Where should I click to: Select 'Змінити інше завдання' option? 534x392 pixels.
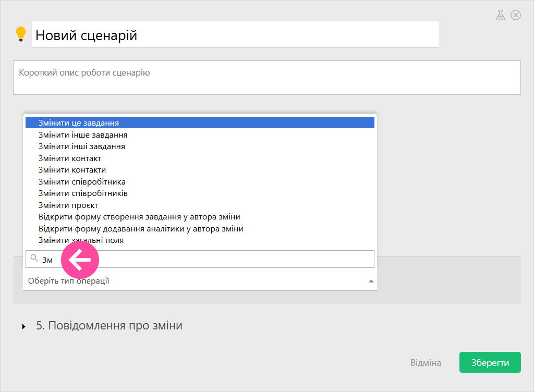83,135
